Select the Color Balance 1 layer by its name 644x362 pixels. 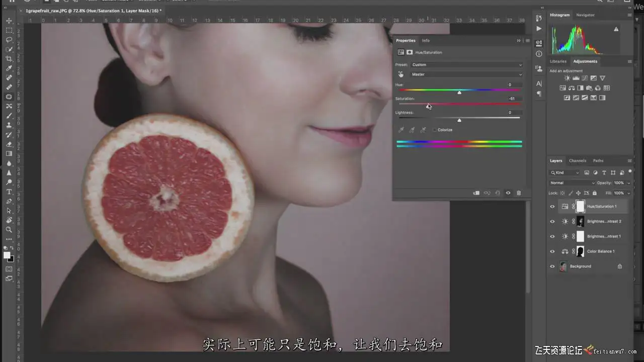tap(600, 251)
